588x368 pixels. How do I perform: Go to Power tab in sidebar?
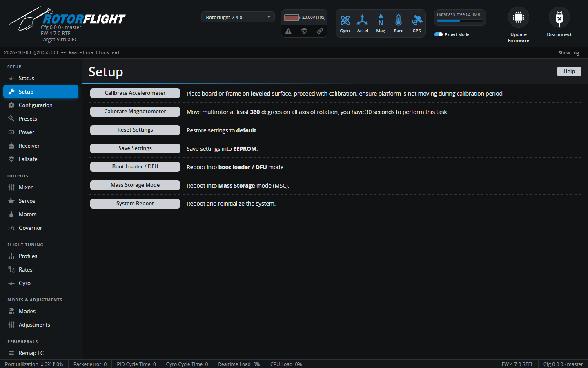(x=41, y=132)
